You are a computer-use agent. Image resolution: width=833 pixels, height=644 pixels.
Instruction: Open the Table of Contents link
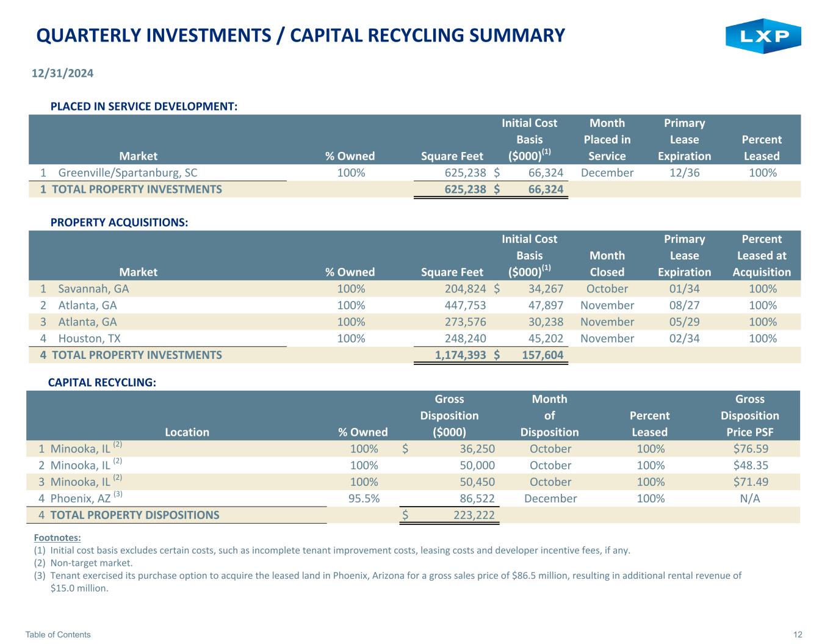(x=58, y=635)
